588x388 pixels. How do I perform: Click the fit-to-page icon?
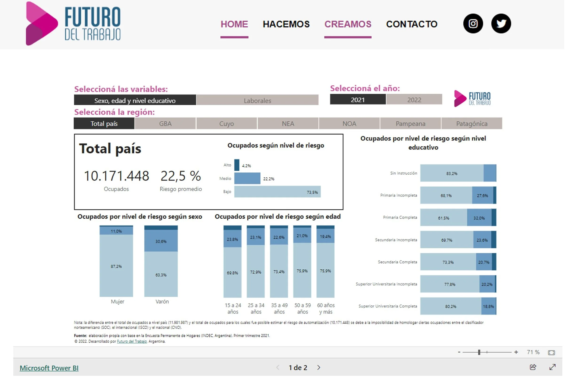click(x=551, y=352)
